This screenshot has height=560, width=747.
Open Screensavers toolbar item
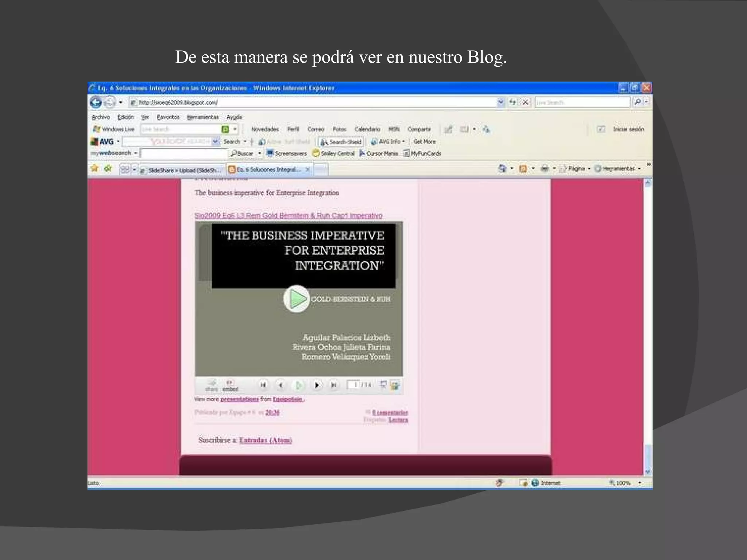point(287,153)
